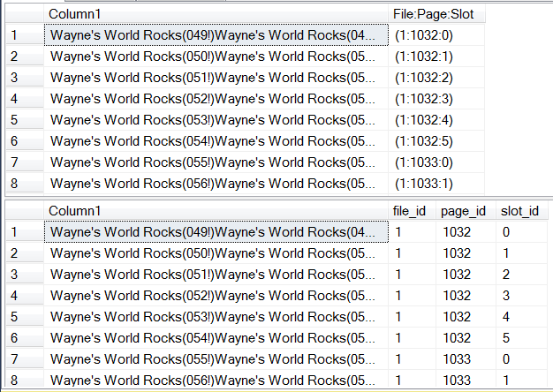The image size is (553, 392).
Task: Select Column1 header in the top results grid
Action: (216, 14)
